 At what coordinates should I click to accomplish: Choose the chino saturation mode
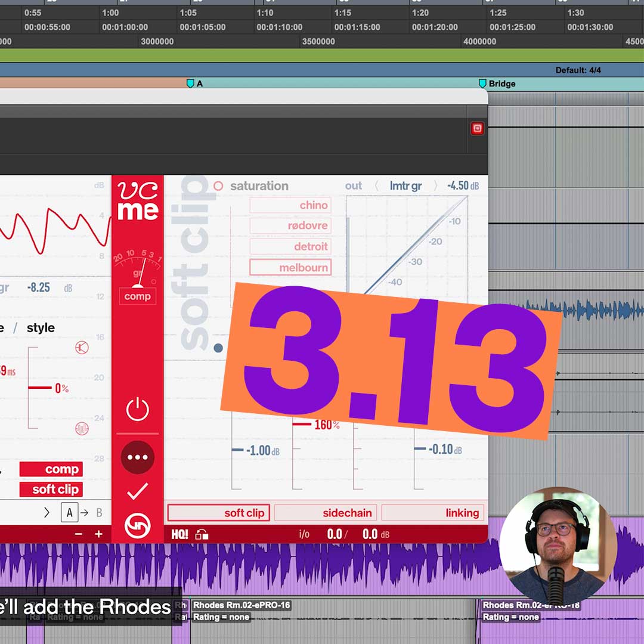pos(290,205)
